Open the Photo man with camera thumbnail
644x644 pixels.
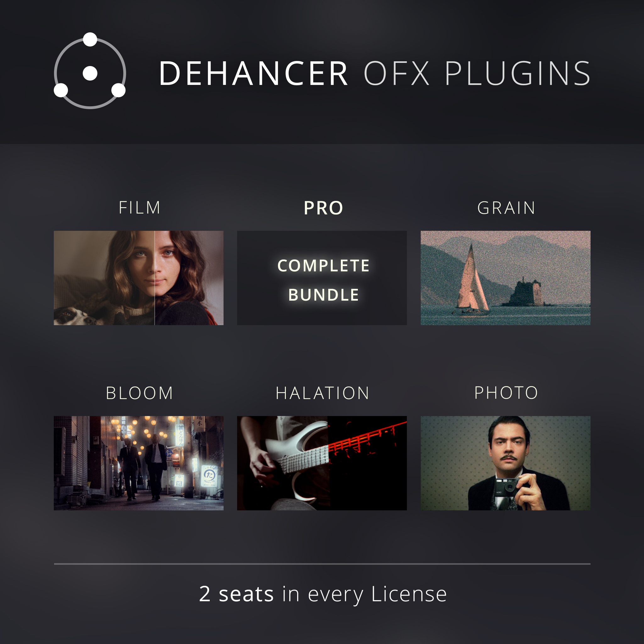coord(505,463)
